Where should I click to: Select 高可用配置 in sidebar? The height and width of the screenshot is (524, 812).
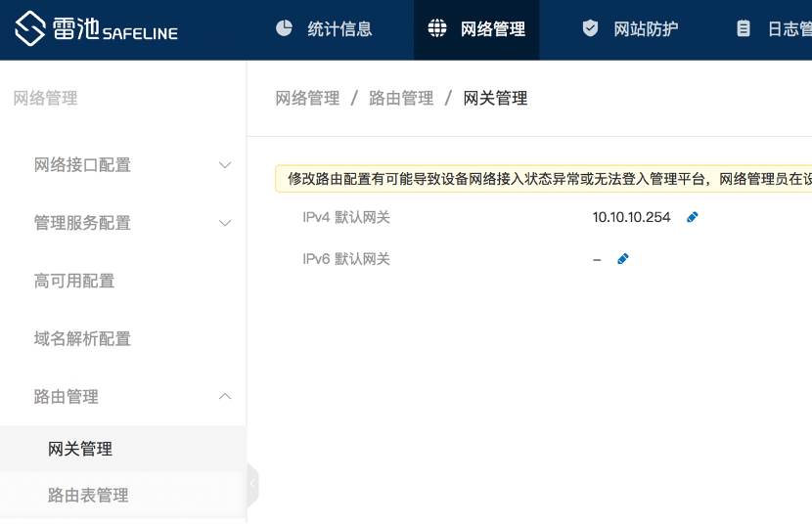74,282
